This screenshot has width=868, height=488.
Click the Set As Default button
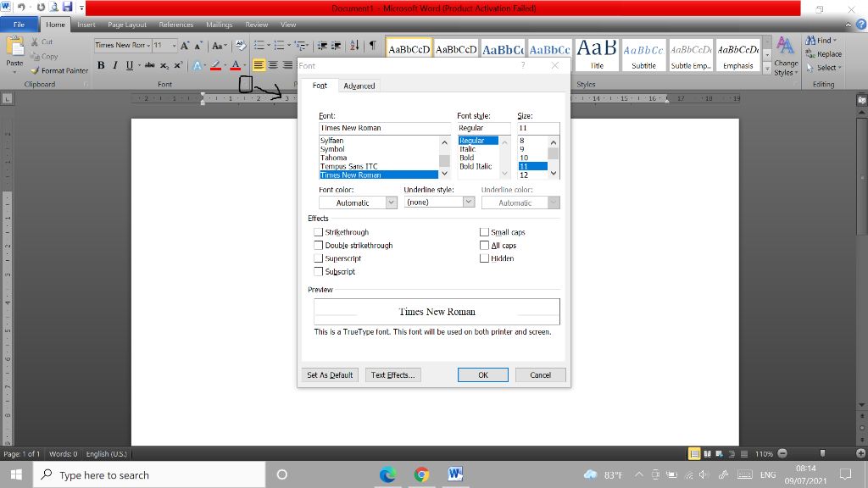tap(330, 375)
